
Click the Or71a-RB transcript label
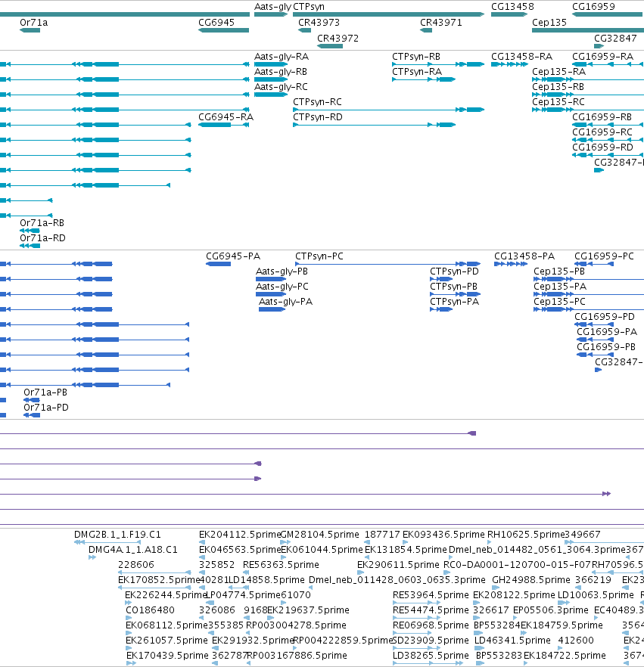[42, 223]
